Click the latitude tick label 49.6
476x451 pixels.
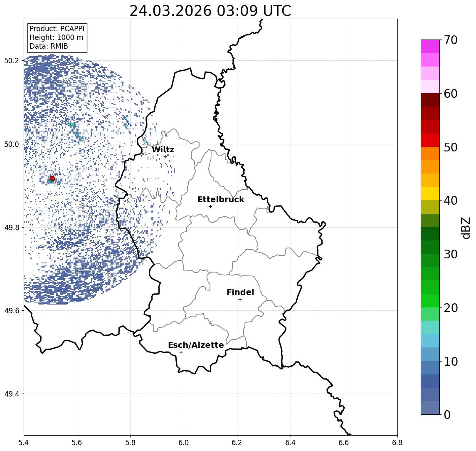pos(12,311)
